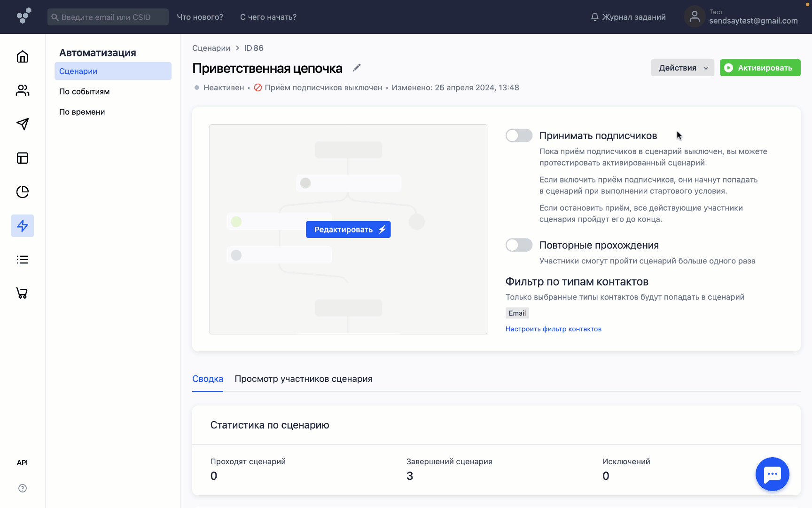
Task: Click the paper plane campaigns icon
Action: [23, 124]
